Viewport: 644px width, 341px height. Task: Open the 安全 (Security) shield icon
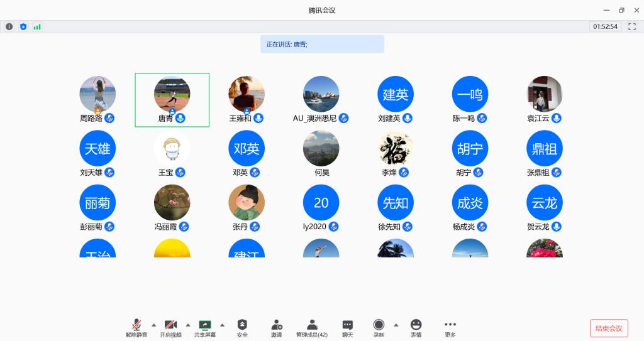click(x=242, y=325)
